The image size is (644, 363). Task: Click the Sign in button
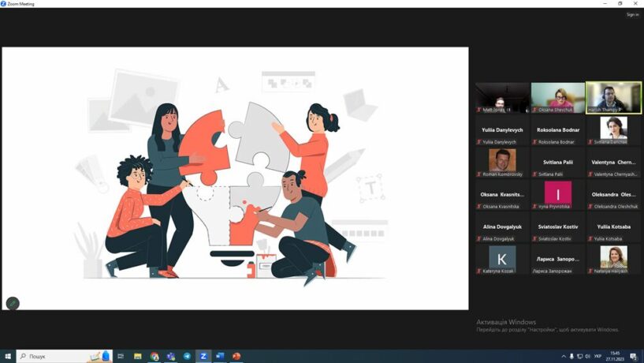coord(632,14)
